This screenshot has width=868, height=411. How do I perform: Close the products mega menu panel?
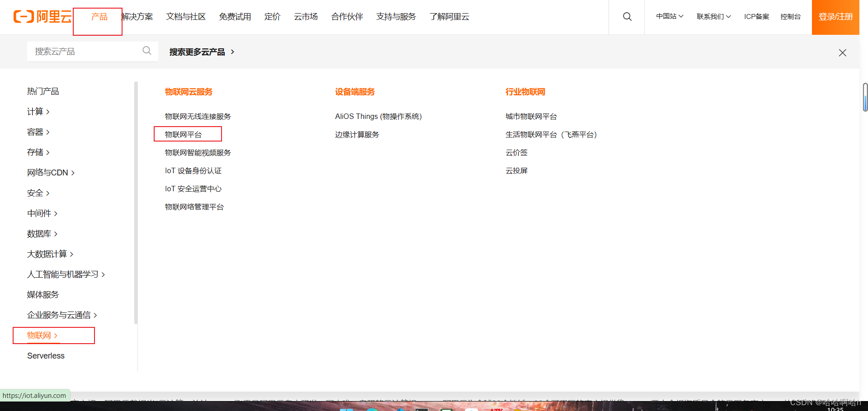click(842, 53)
